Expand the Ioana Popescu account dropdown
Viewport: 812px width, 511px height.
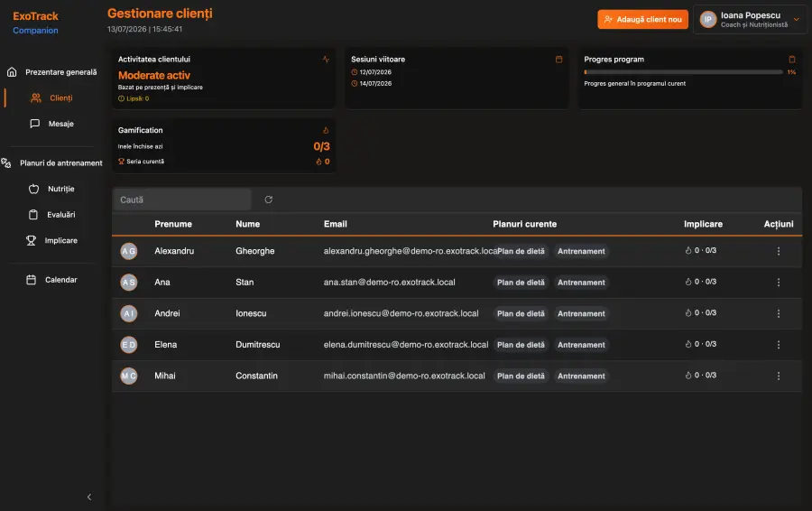click(x=796, y=19)
